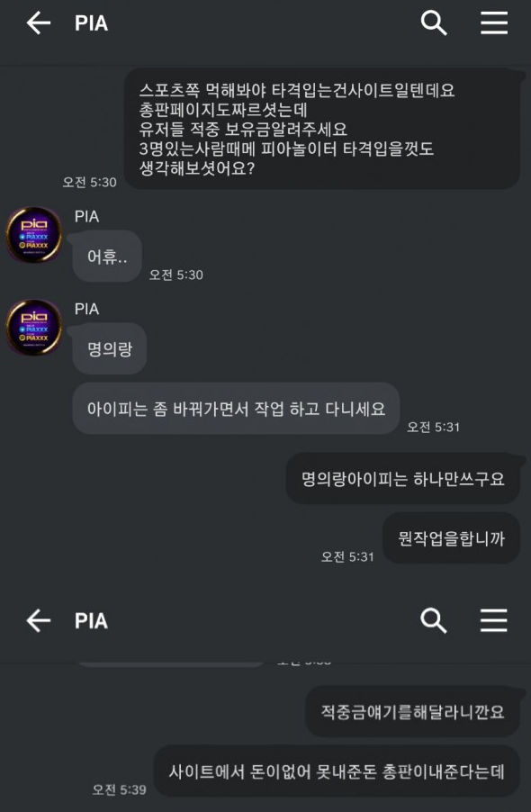531x812 pixels.
Task: Select the 명의랑 message bubble
Action: 110,348
